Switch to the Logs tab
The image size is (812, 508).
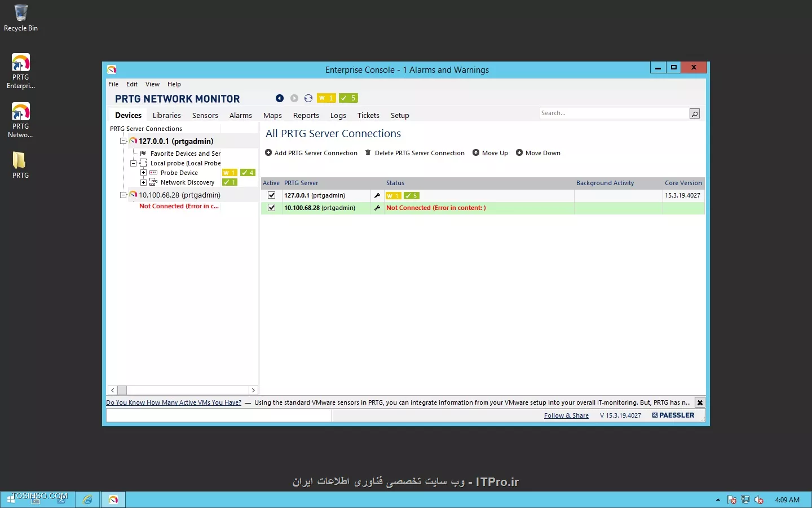[338, 115]
